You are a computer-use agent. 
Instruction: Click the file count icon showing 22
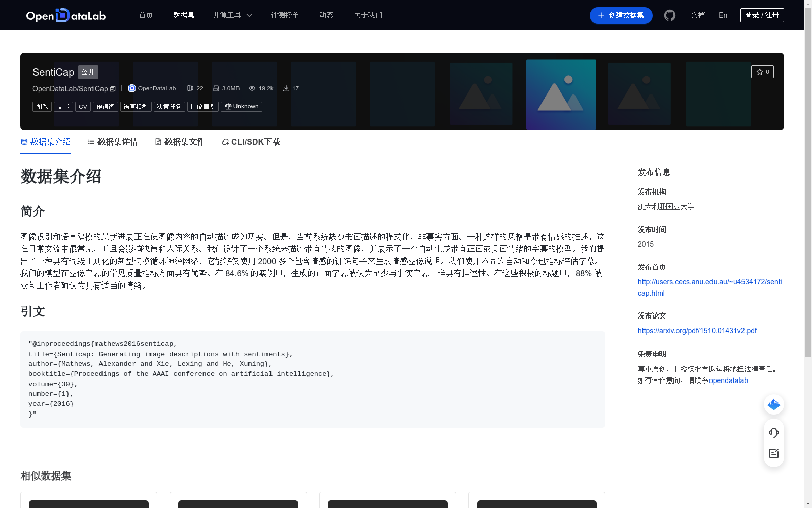pos(190,88)
